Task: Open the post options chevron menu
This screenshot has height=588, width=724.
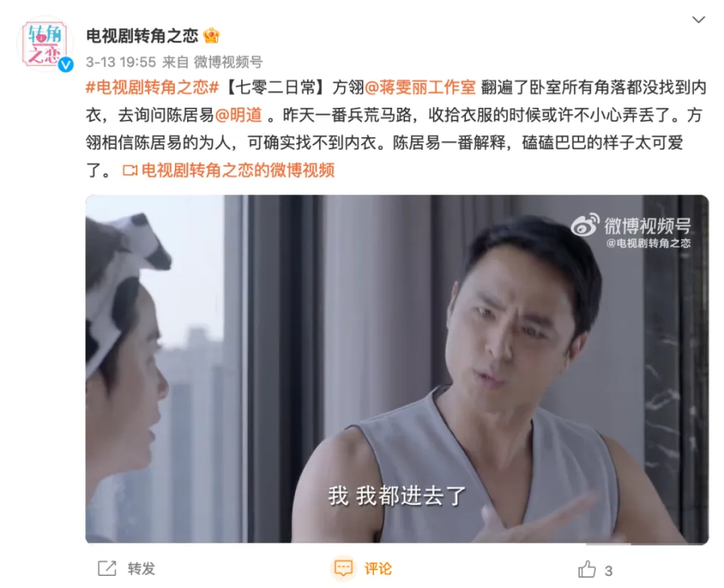Action: [x=698, y=20]
